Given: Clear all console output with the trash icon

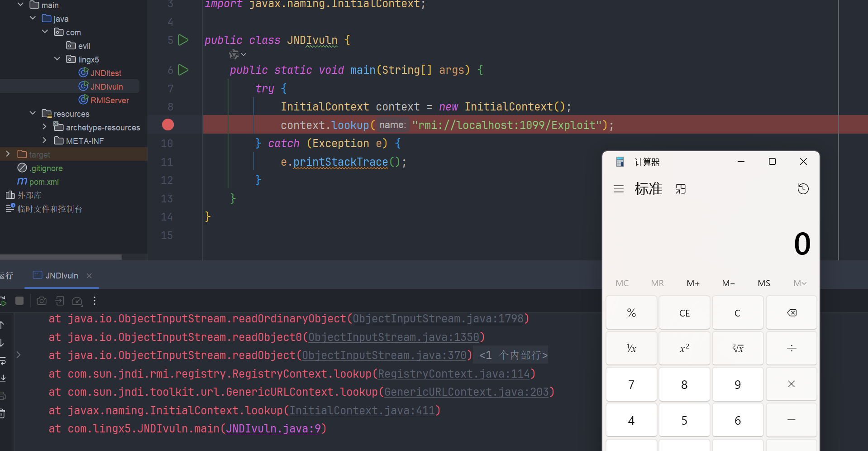Looking at the screenshot, I should pyautogui.click(x=2, y=413).
